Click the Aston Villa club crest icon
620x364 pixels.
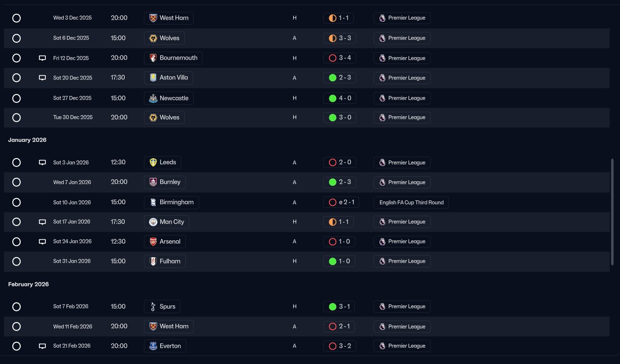coord(153,78)
